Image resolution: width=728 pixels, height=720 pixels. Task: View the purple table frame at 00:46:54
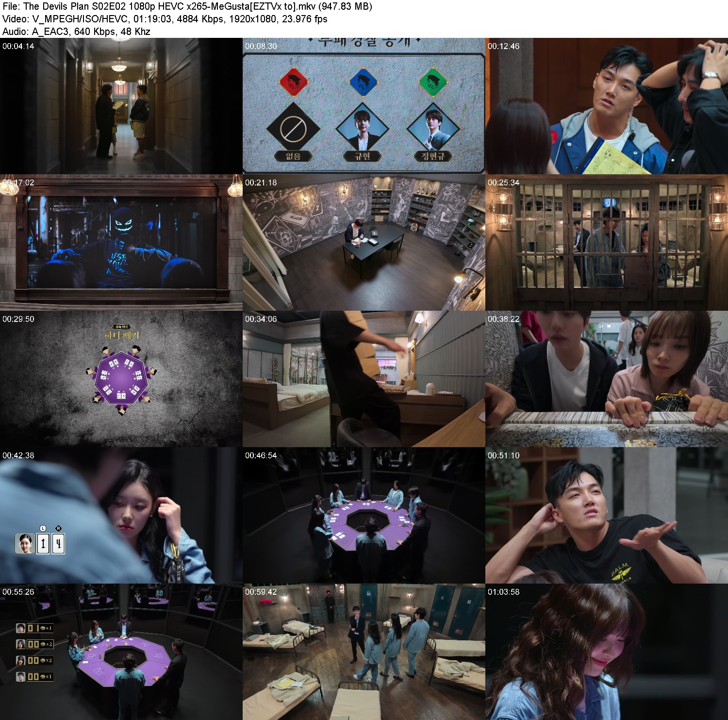[364, 515]
